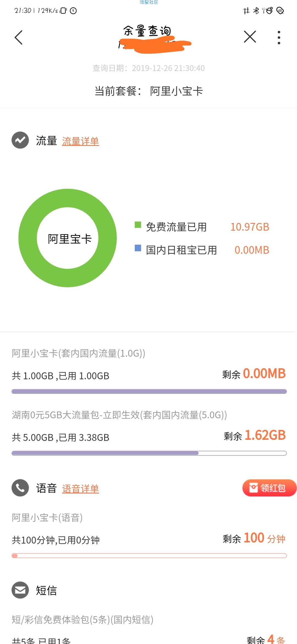Image resolution: width=297 pixels, height=644 pixels.
Task: Tap the 剩余 1.62GB remaining value
Action: point(255,435)
